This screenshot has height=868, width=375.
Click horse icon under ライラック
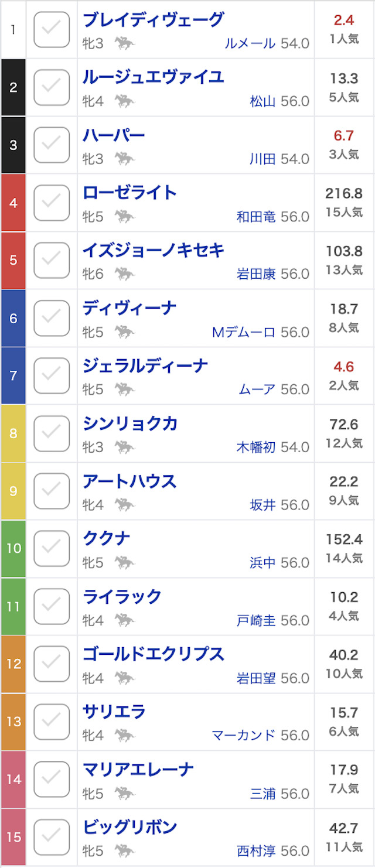[x=124, y=620]
